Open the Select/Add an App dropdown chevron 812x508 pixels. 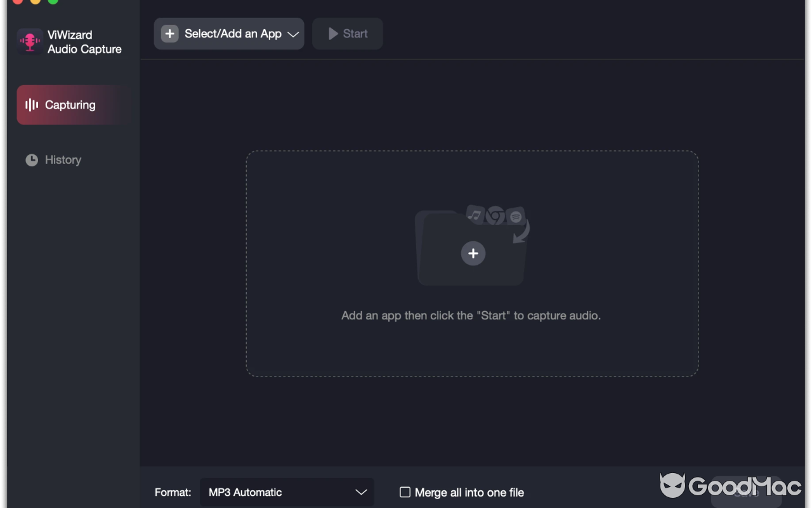click(x=293, y=34)
